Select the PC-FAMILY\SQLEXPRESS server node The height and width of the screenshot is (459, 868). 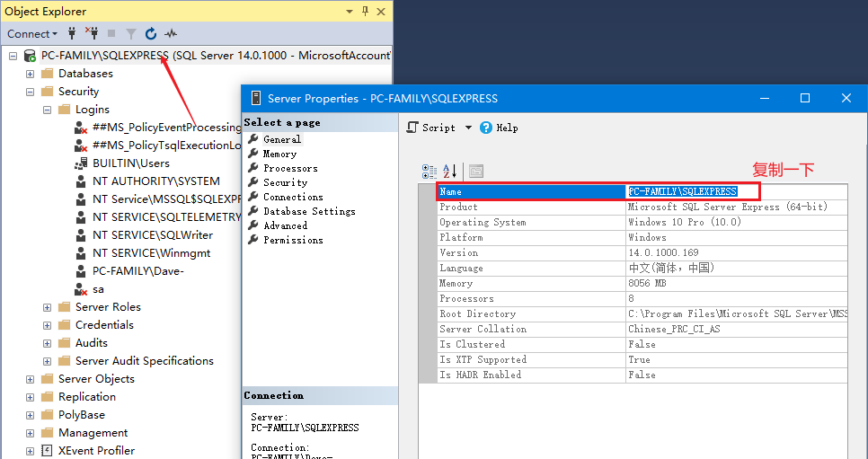point(216,56)
